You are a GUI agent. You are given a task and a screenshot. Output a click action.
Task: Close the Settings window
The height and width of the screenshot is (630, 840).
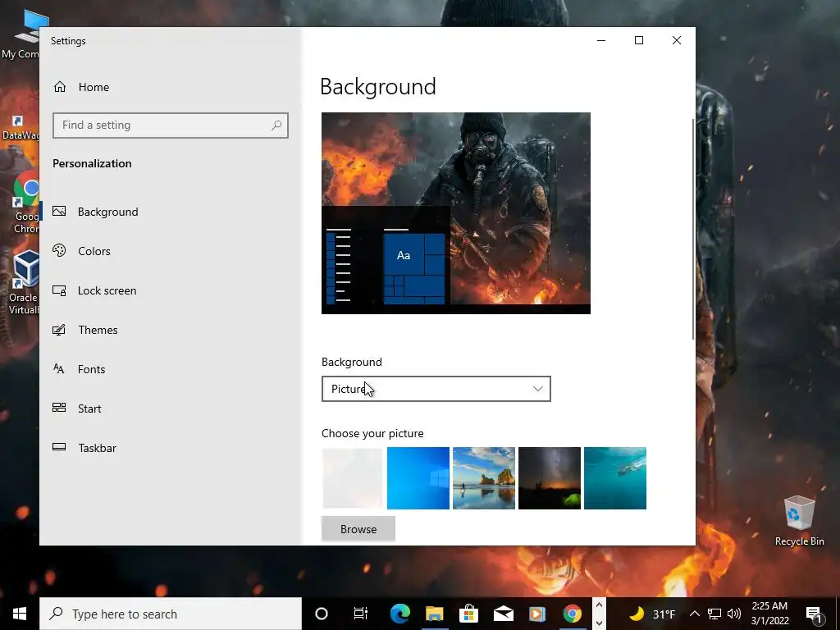677,41
